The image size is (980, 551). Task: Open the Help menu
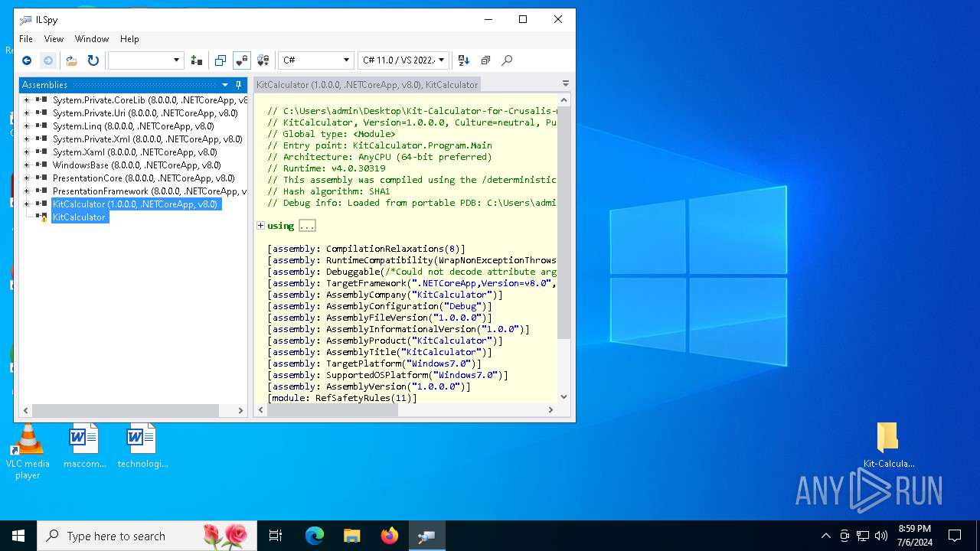(x=129, y=39)
